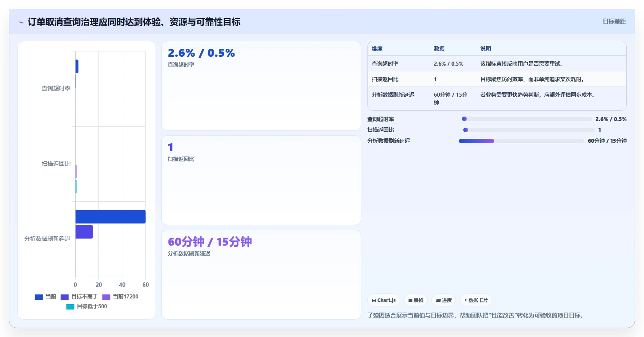
Task: Click the 表格 tag chip
Action: [x=416, y=300]
